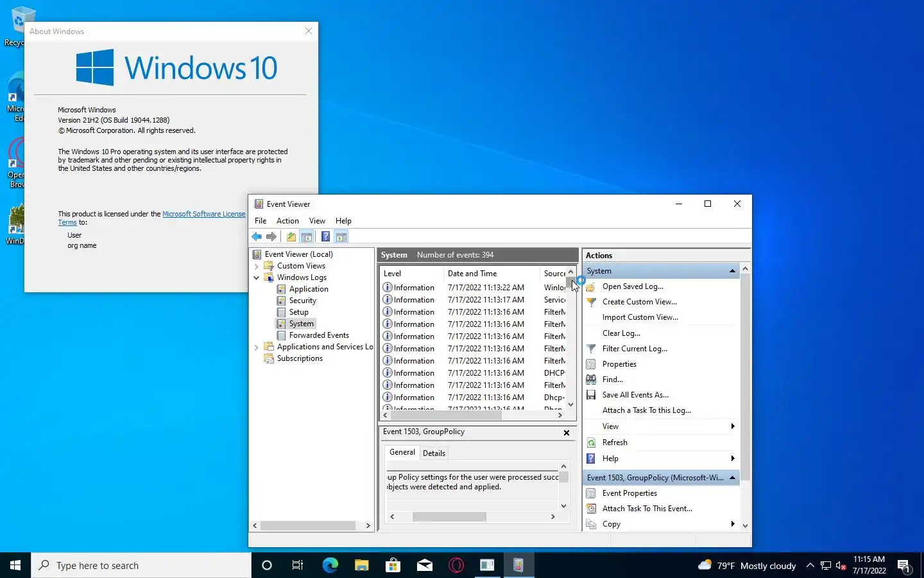Screen dimensions: 924x578
Task: Click the Open Saved Log folder icon
Action: 591,286
